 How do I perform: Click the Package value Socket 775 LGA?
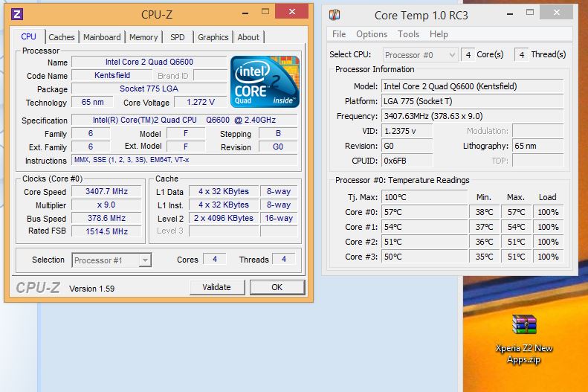coord(149,89)
